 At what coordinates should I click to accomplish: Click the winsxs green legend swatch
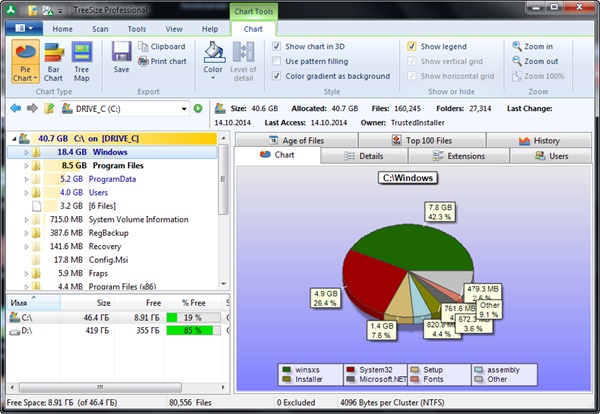point(288,369)
